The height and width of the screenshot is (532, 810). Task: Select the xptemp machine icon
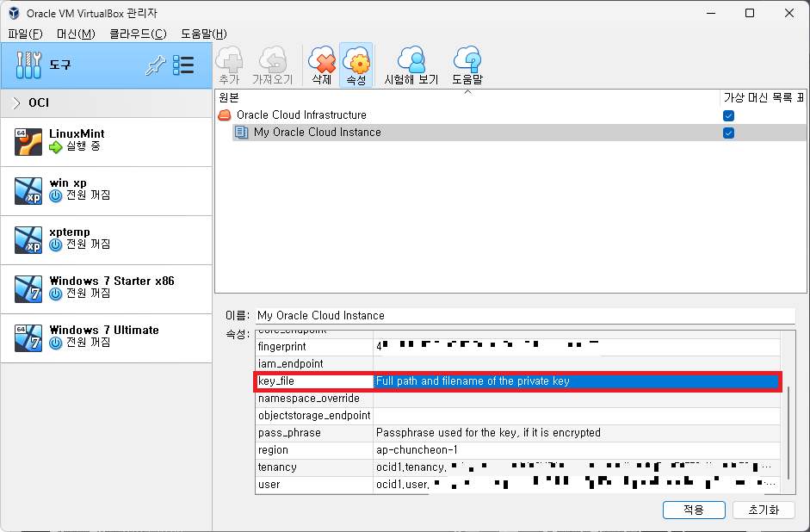tap(28, 240)
